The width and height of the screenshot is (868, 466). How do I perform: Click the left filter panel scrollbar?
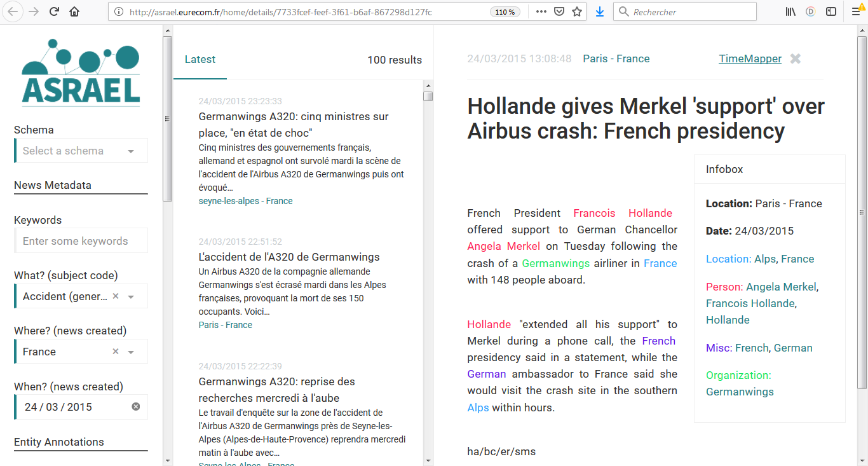pos(168,119)
